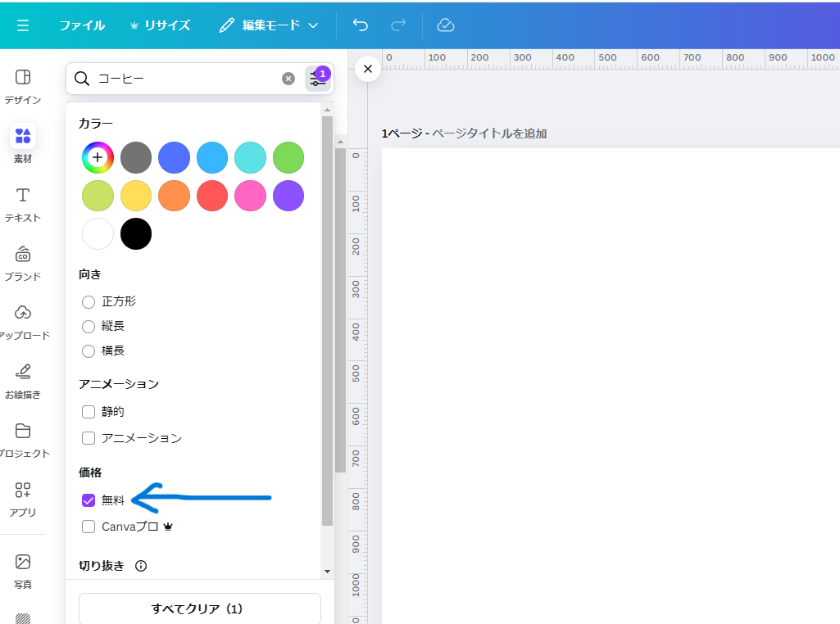
Task: Select the blue color swatch
Action: pyautogui.click(x=174, y=157)
